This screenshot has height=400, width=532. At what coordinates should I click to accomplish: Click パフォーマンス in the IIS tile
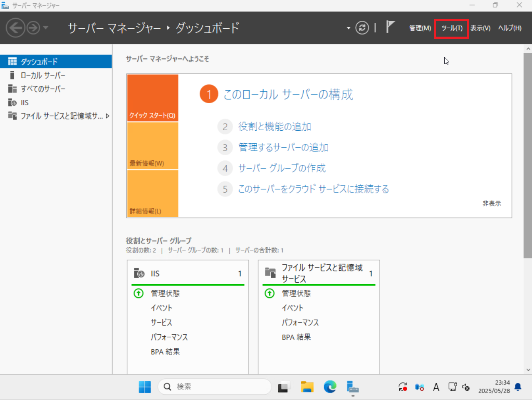click(x=169, y=337)
